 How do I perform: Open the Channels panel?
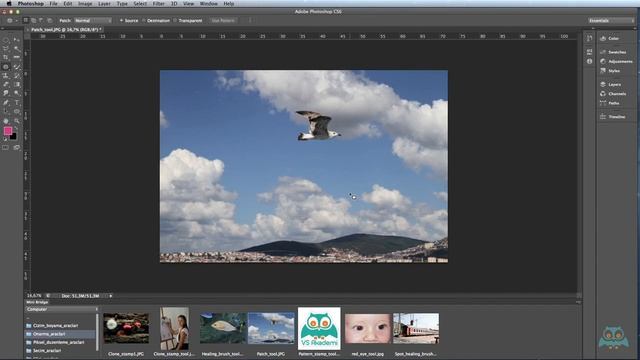(x=613, y=94)
